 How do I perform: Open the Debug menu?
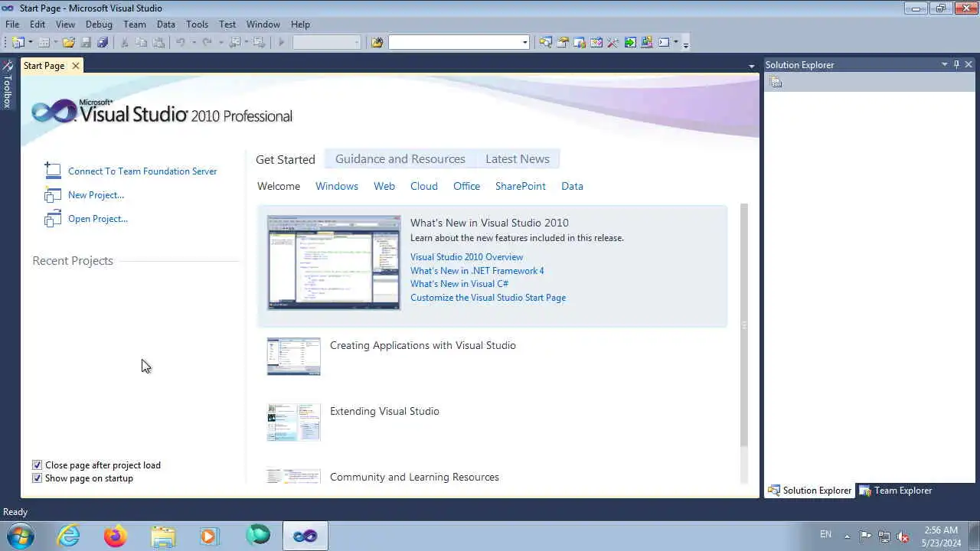99,24
